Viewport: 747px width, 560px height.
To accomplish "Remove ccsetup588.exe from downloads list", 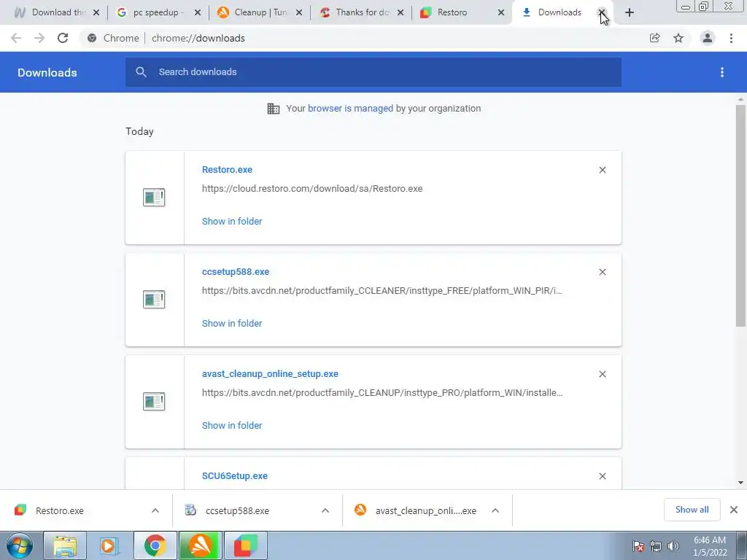I will (603, 272).
